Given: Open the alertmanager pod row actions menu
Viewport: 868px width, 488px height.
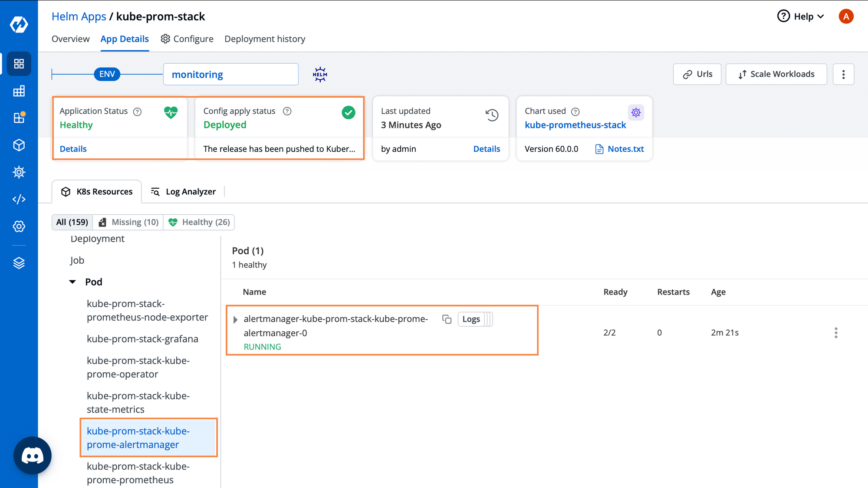Looking at the screenshot, I should (836, 333).
